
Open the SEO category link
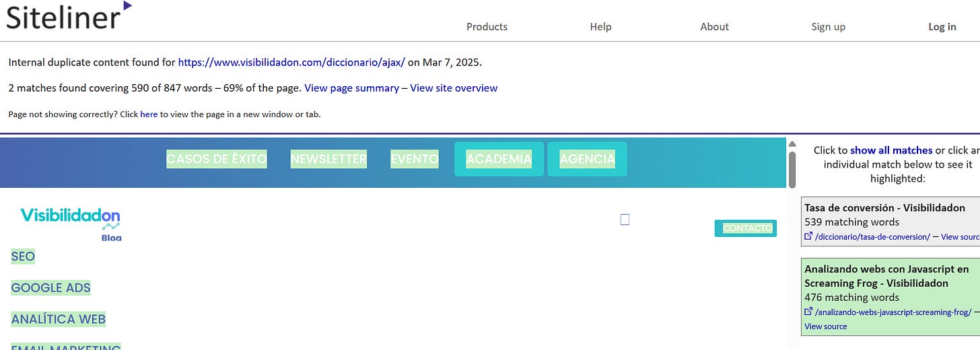(23, 256)
